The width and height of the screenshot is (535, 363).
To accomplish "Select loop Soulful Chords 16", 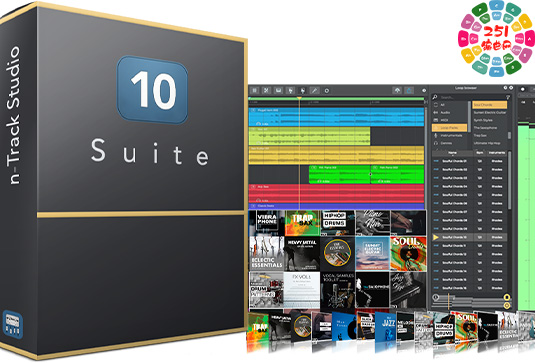I will point(469,288).
